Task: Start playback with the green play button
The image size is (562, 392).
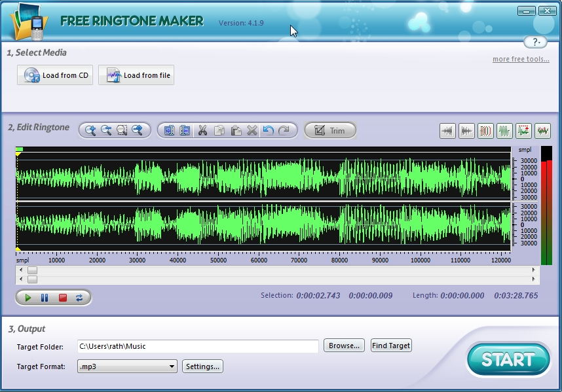Action: click(x=28, y=298)
